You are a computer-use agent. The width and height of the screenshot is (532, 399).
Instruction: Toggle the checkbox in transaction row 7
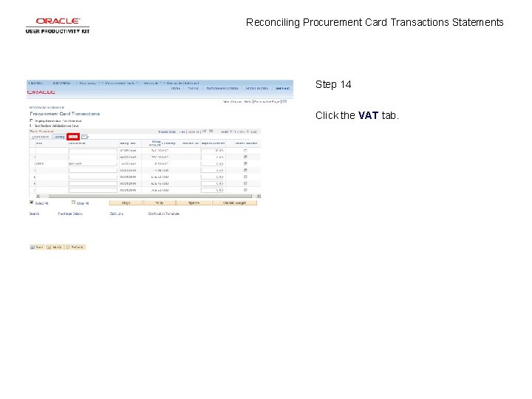pos(245,190)
